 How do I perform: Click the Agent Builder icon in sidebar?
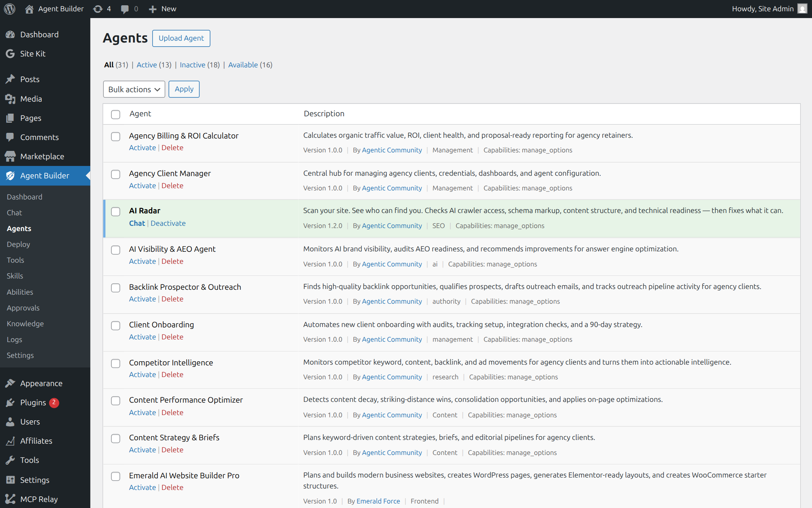[x=11, y=176]
